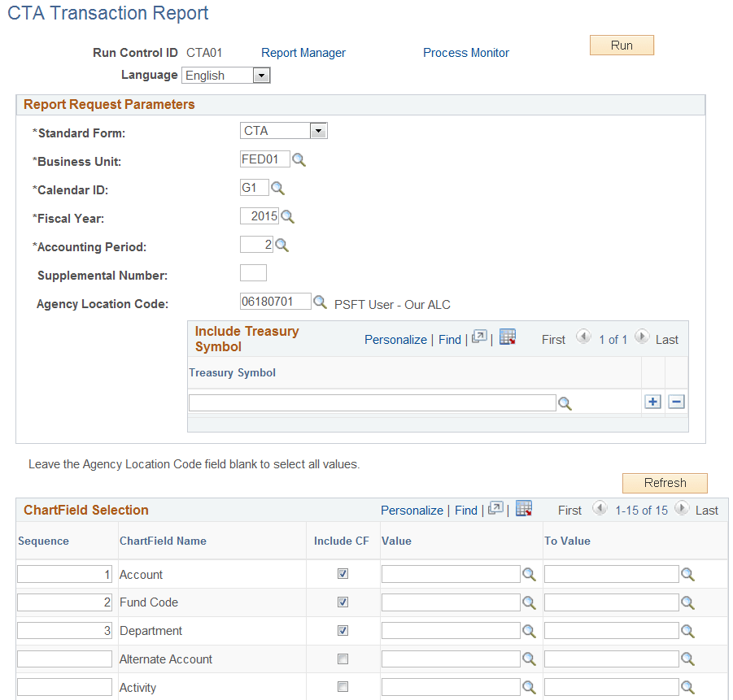
Task: Disable Include CF for Department
Action: [343, 630]
